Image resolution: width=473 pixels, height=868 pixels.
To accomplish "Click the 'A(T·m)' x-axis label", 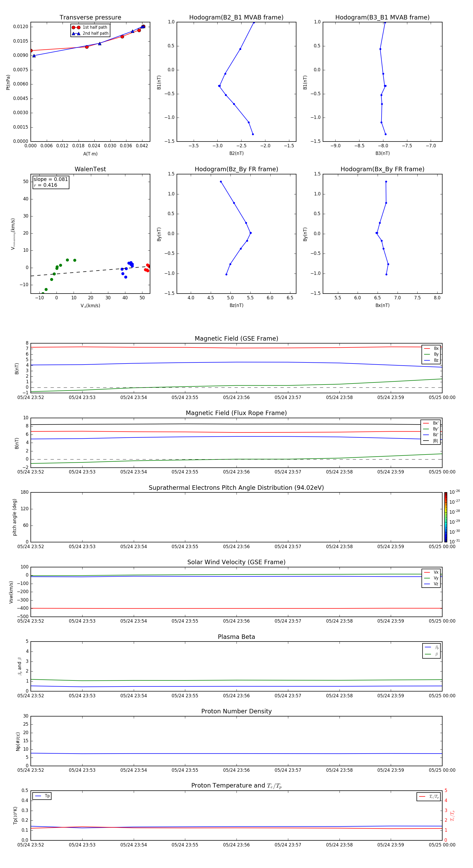I will [90, 154].
